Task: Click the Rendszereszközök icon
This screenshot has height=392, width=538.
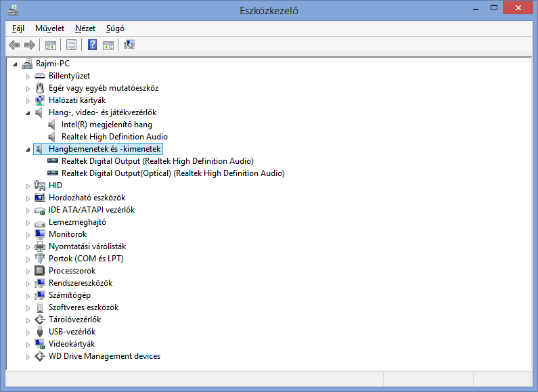Action: point(40,283)
